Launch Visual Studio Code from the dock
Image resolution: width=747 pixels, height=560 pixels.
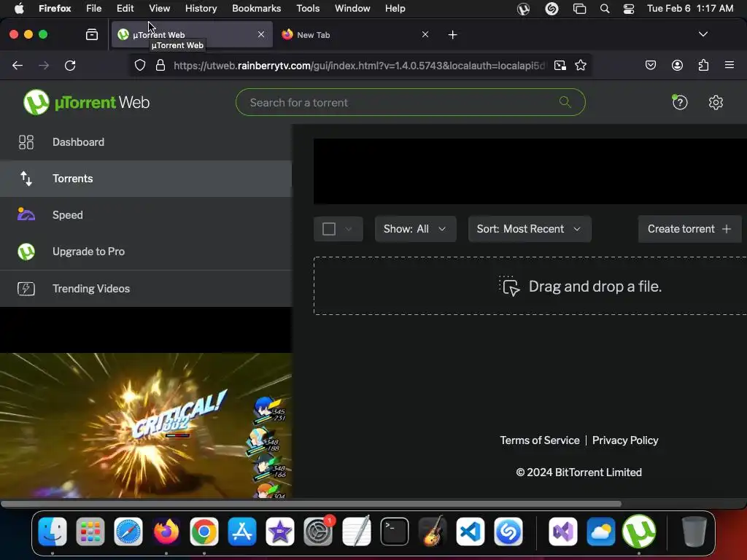click(x=471, y=532)
